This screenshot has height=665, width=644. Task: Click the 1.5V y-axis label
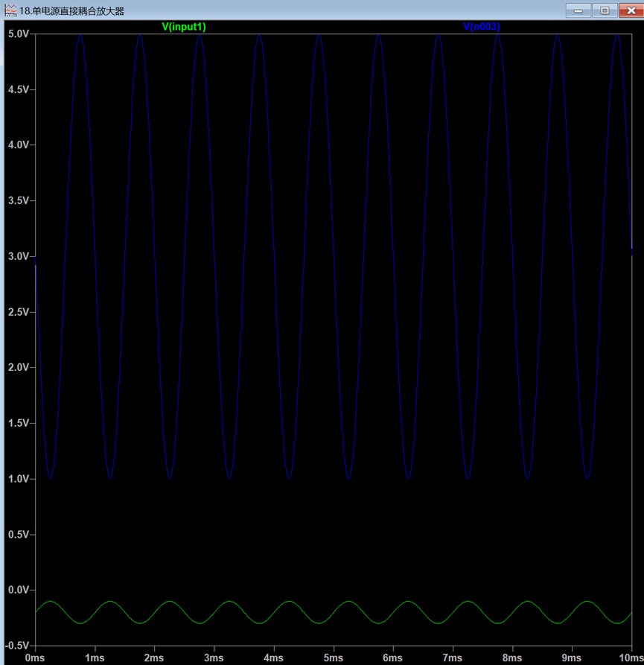click(19, 423)
